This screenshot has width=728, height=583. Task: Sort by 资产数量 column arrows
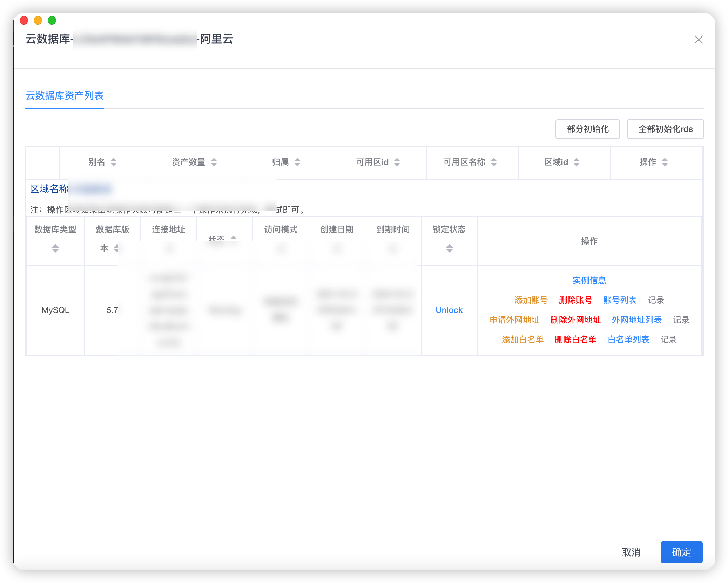point(214,162)
